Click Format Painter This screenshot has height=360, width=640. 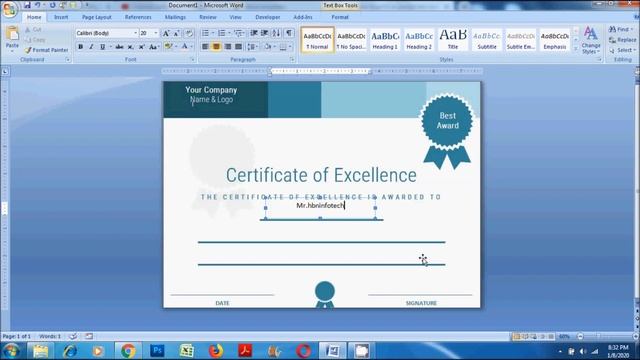point(46,50)
